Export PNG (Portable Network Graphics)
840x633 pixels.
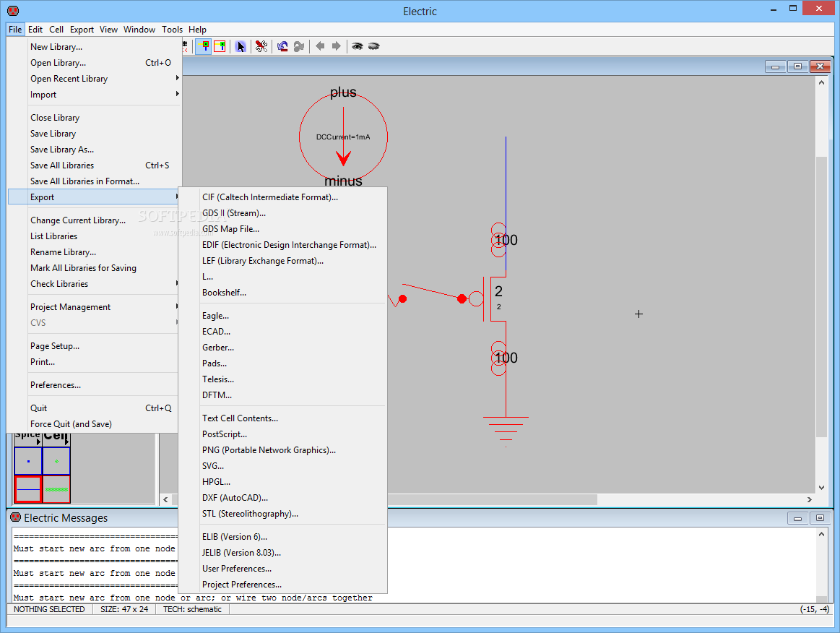coord(282,449)
